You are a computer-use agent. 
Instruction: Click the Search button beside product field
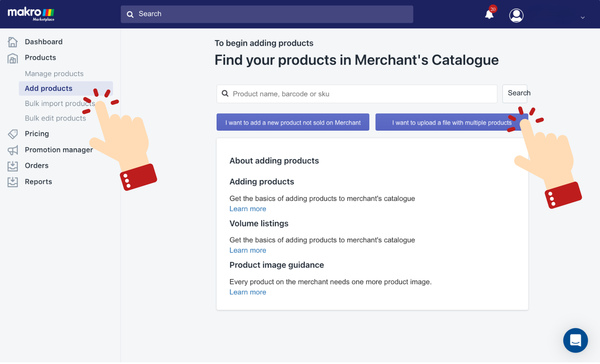click(515, 93)
